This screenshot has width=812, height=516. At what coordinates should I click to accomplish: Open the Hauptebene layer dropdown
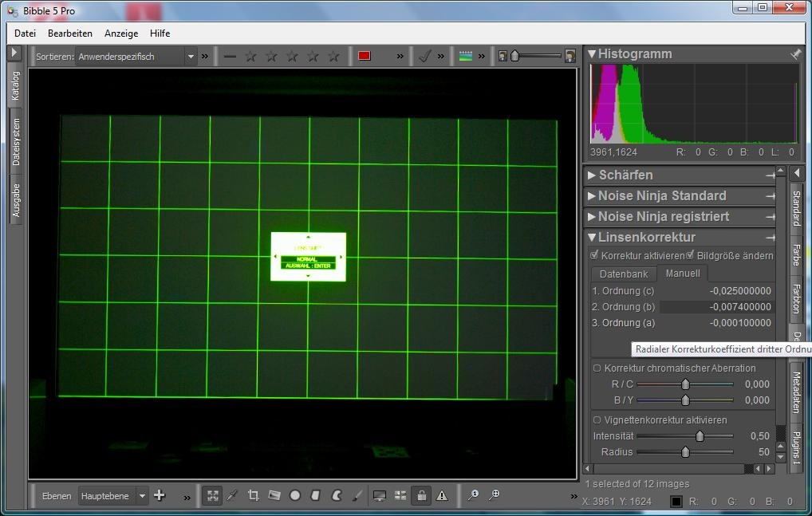(x=142, y=496)
